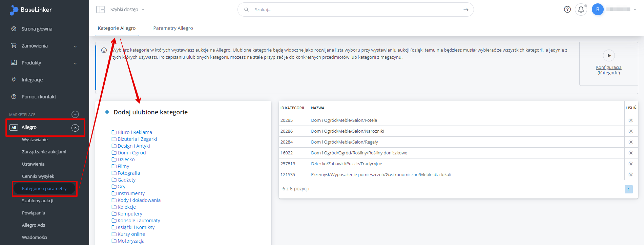Open the Szybki dostęp dropdown
The width and height of the screenshot is (644, 245).
(127, 10)
